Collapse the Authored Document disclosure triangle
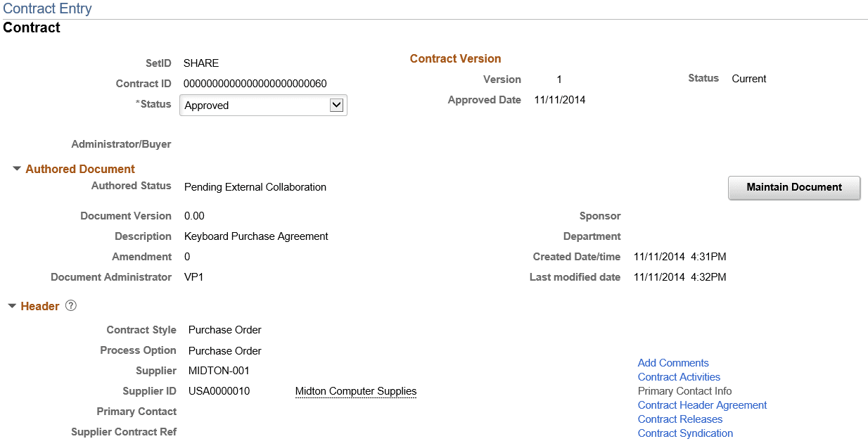Viewport: 868px width, 446px height. click(15, 169)
